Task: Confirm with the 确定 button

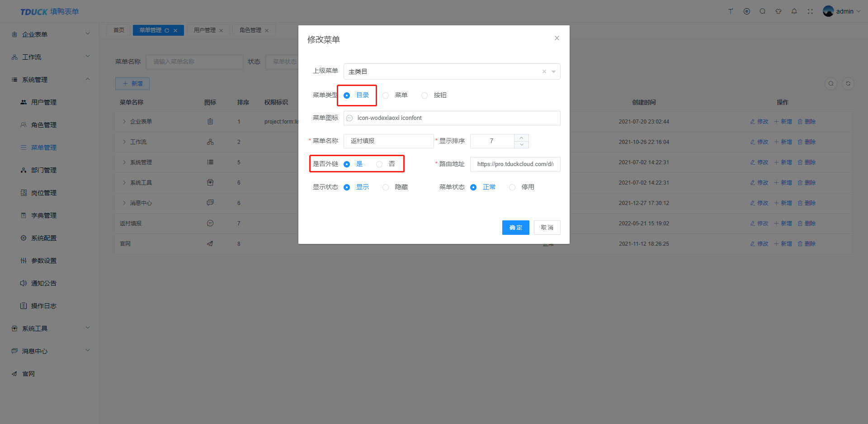Action: click(x=516, y=228)
